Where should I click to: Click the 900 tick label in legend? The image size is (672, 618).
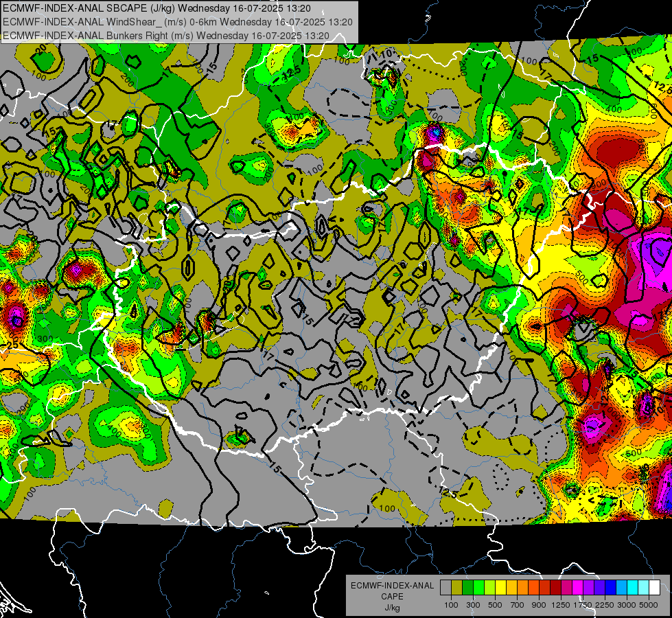click(x=539, y=605)
